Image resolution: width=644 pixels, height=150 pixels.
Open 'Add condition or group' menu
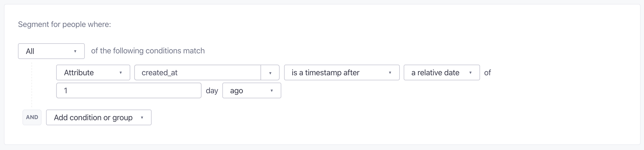pyautogui.click(x=99, y=117)
